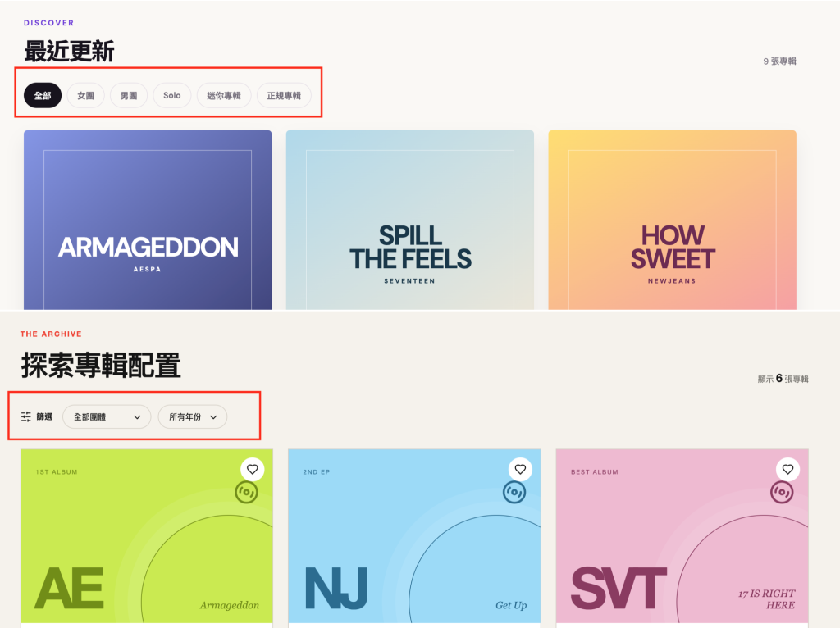Open the HOW SWEET NewJeans cover
Viewport: 840px width, 628px height.
(x=673, y=220)
